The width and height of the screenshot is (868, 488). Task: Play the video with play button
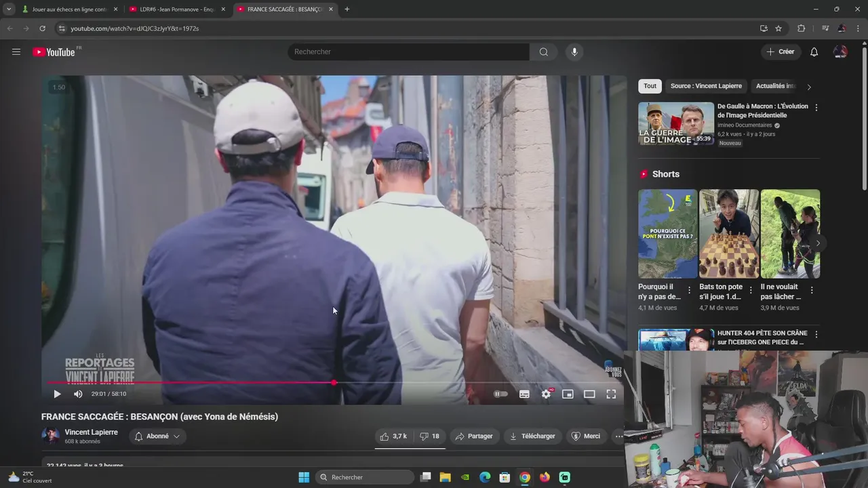pyautogui.click(x=57, y=394)
